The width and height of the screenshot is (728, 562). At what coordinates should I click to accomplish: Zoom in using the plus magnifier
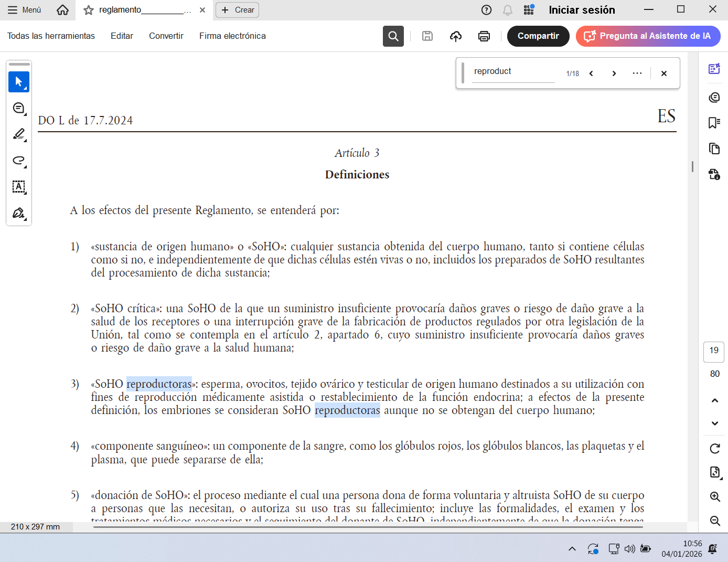click(714, 496)
